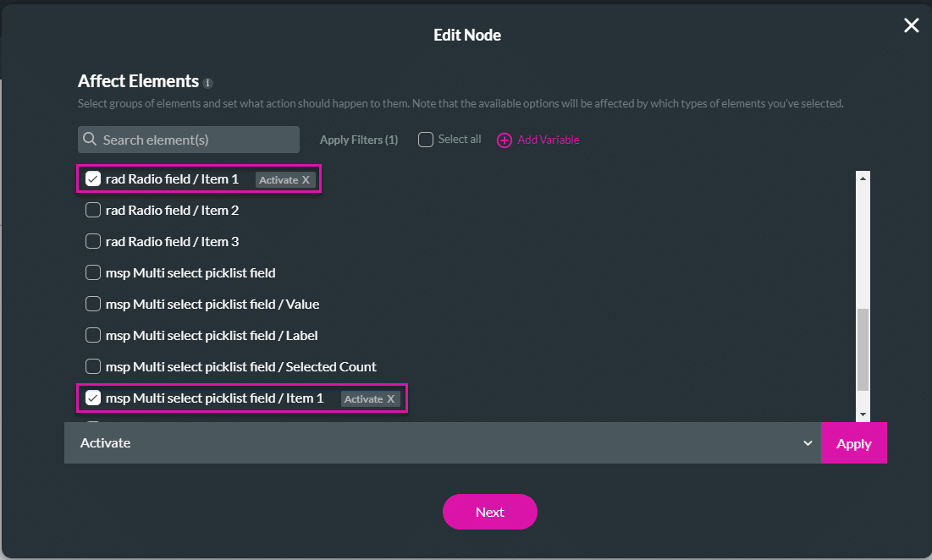This screenshot has width=932, height=560.
Task: Click the element list scrollbar thumb
Action: click(x=863, y=349)
